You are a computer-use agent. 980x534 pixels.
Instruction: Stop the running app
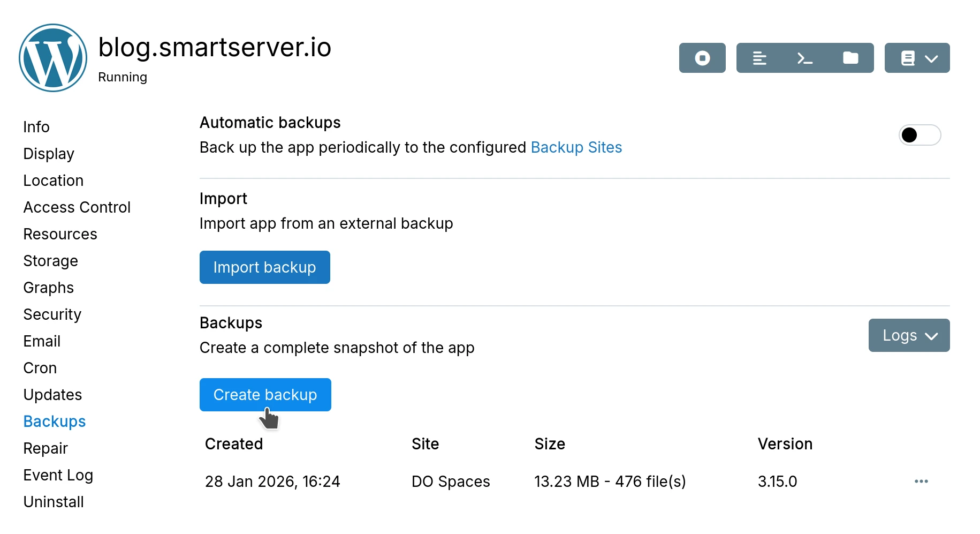point(702,58)
